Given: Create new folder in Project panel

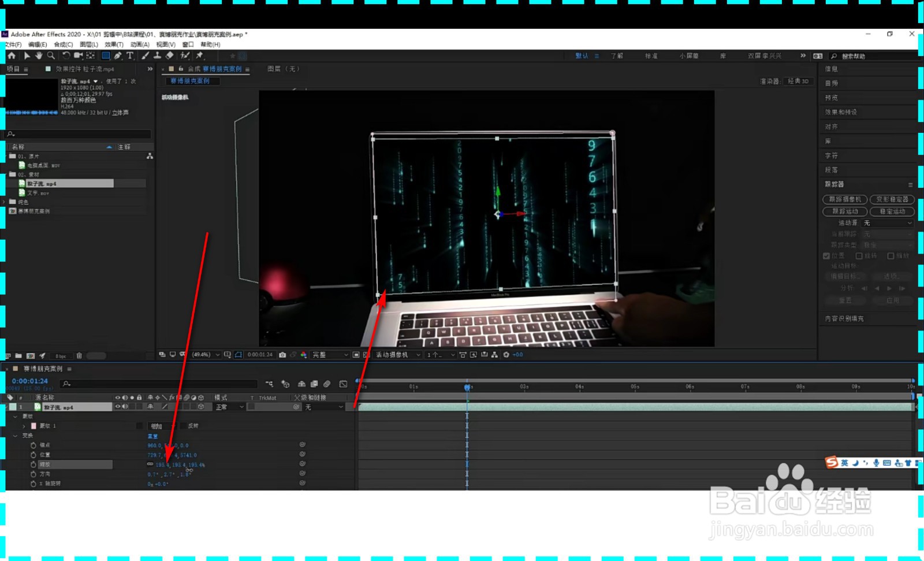Looking at the screenshot, I should click(18, 356).
